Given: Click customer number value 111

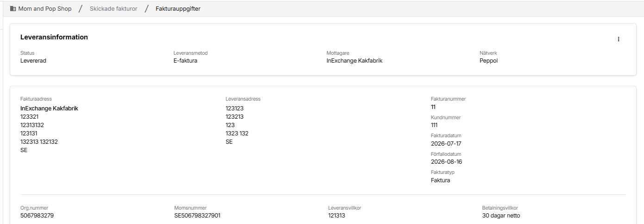Looking at the screenshot, I should point(434,125).
